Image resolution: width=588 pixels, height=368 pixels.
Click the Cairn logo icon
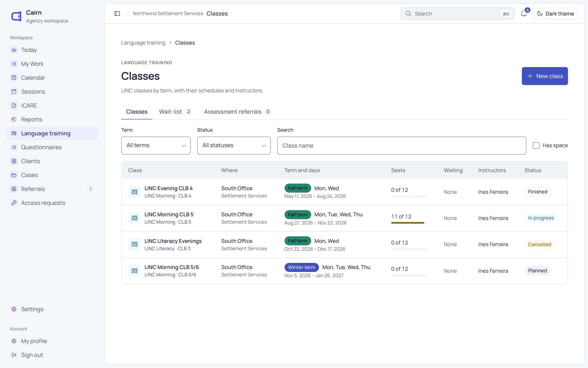(17, 16)
